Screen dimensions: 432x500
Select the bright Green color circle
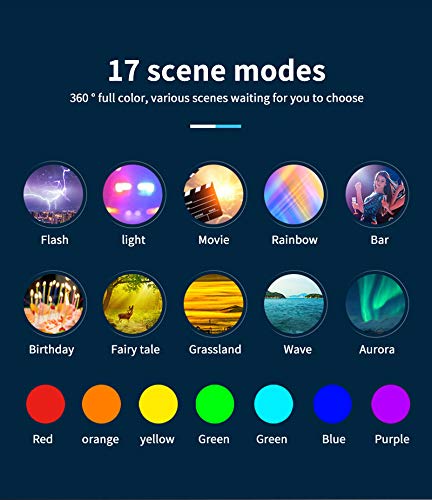point(215,404)
